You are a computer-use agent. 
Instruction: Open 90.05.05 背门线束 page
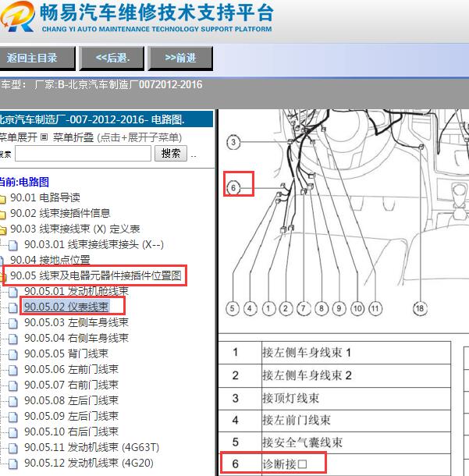(66, 353)
